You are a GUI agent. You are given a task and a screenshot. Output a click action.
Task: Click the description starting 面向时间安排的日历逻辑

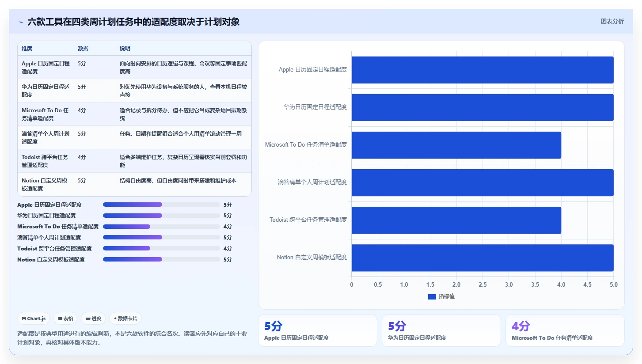(x=183, y=67)
